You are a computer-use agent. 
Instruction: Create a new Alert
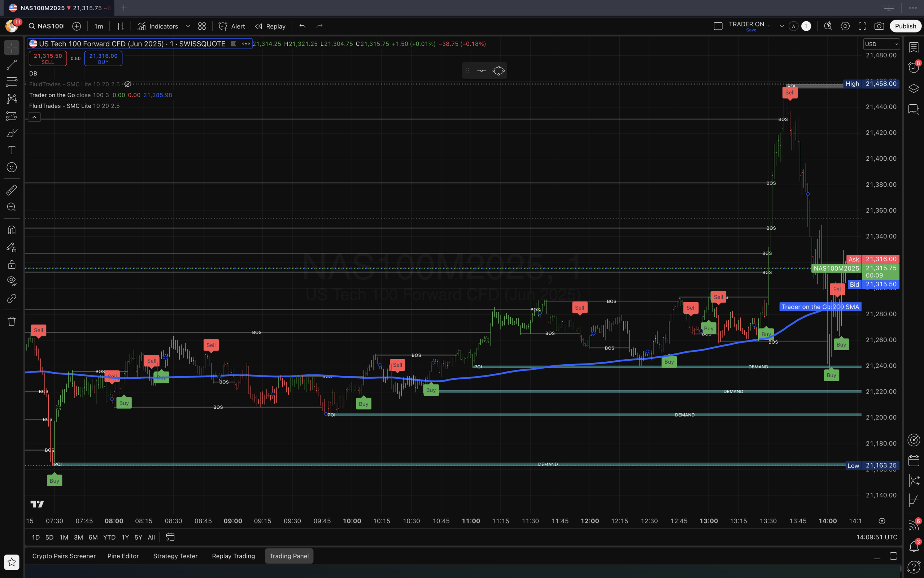(232, 26)
